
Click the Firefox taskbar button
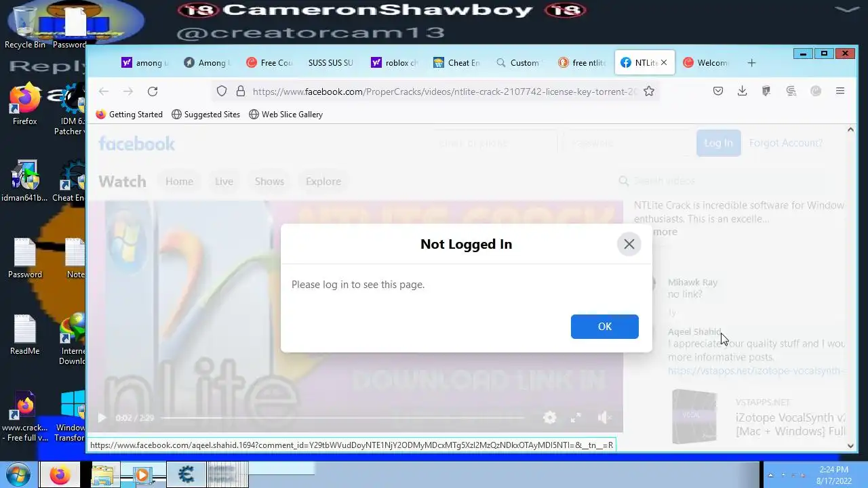click(60, 474)
